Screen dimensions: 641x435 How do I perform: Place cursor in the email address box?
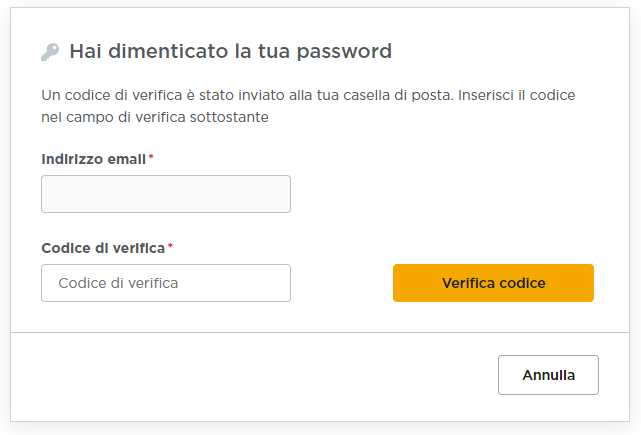[165, 194]
